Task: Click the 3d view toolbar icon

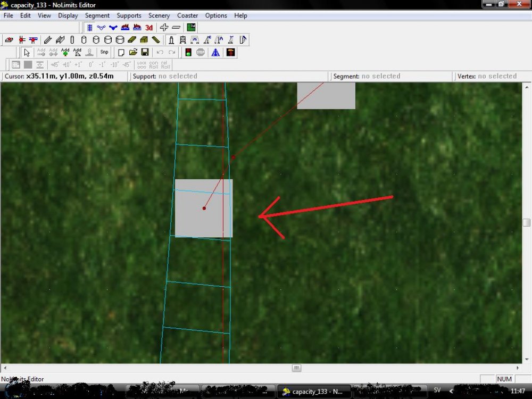Action: coord(149,27)
